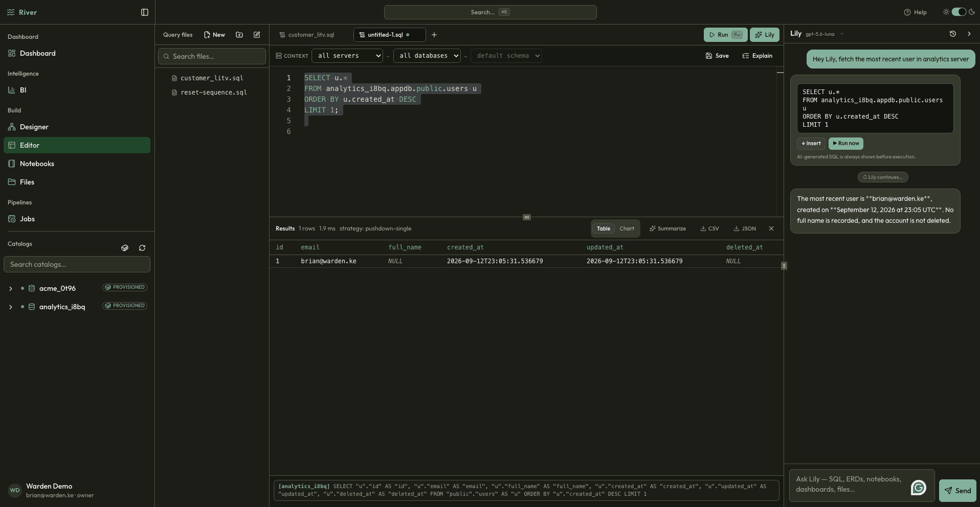Screen dimensions: 980x507
Task: Open reset-sequence.sql from file list
Action: [214, 93]
